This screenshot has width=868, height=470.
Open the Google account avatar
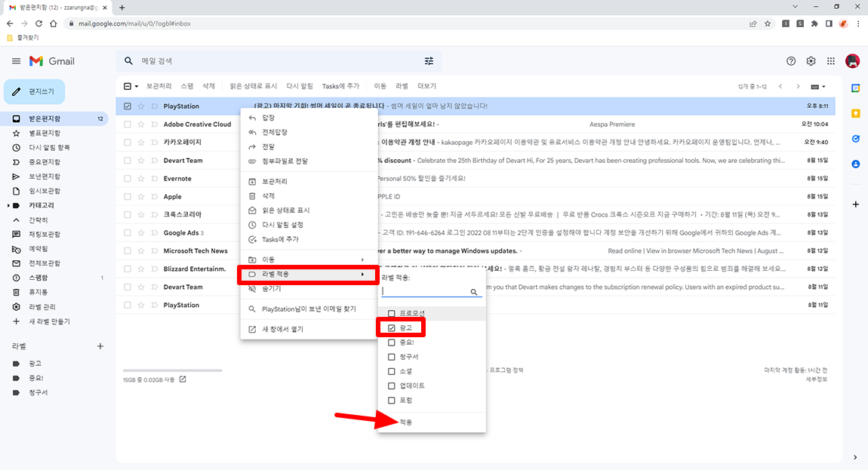click(852, 61)
